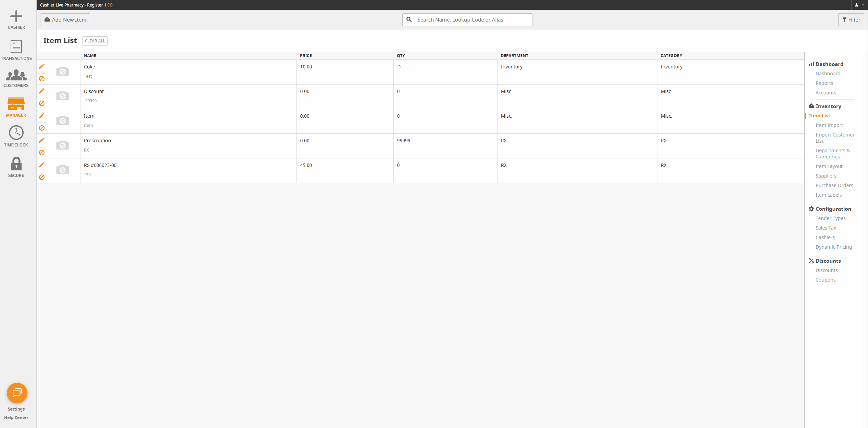The height and width of the screenshot is (428, 868).
Task: Open the Coupons section
Action: pyautogui.click(x=826, y=280)
